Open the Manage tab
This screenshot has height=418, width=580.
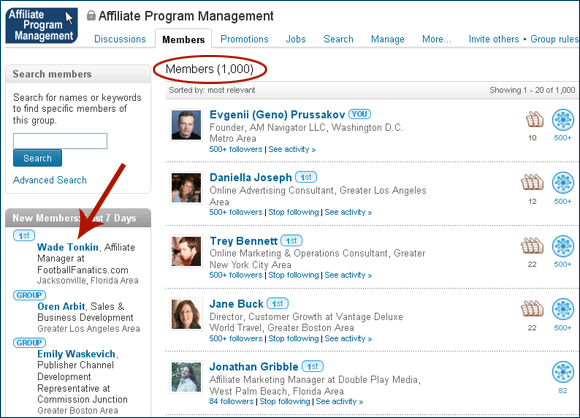388,39
